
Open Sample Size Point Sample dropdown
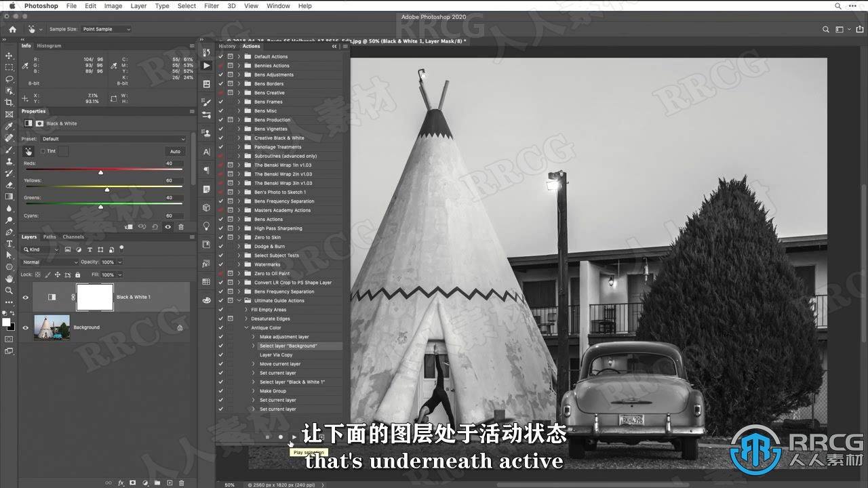106,29
